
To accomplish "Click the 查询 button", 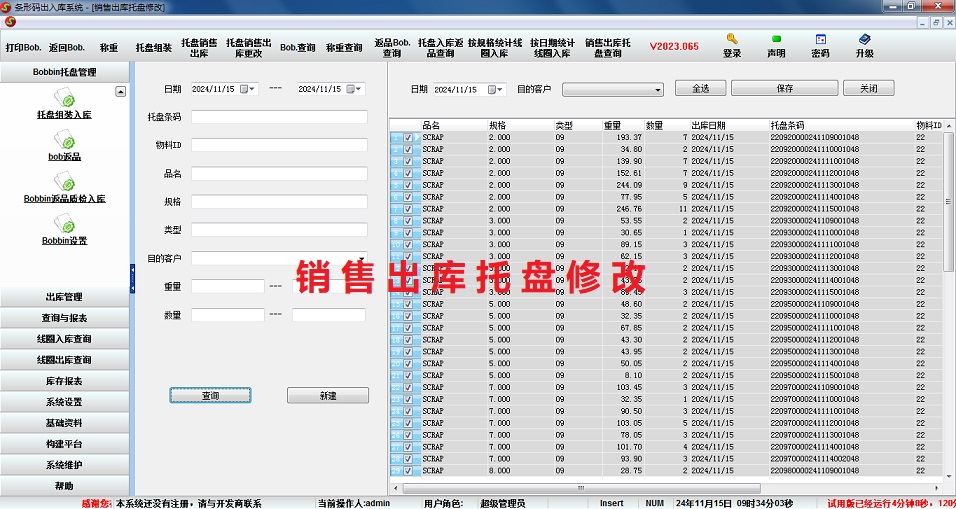I will (211, 396).
